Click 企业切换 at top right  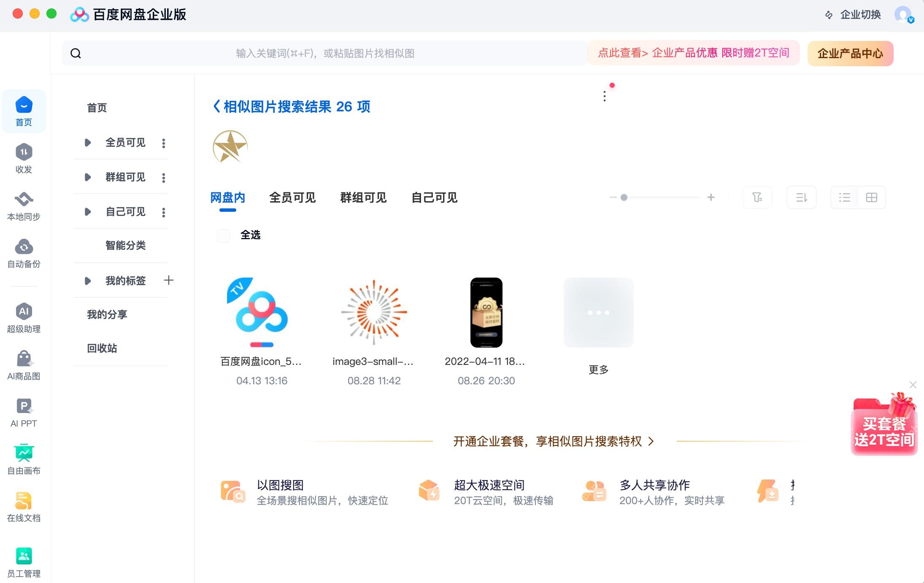tap(853, 15)
